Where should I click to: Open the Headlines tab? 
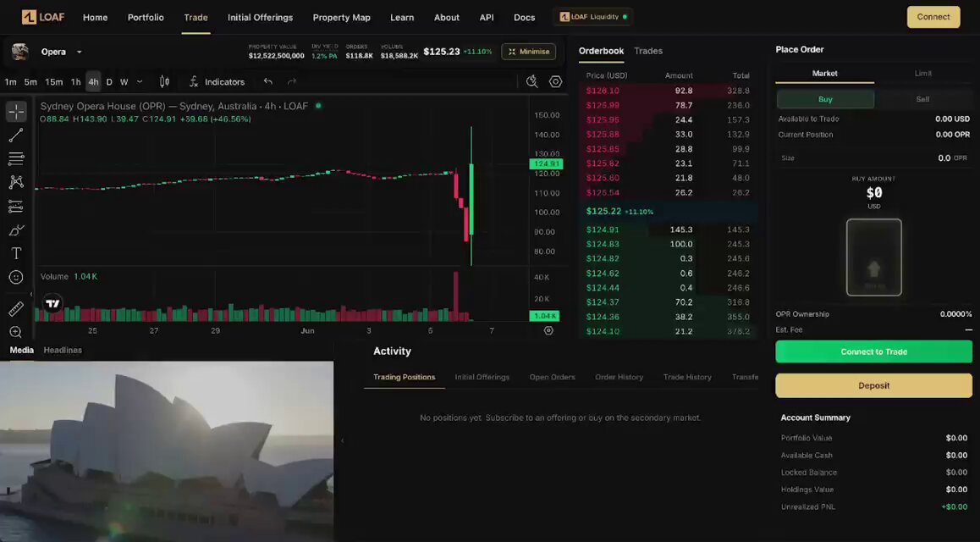(63, 350)
